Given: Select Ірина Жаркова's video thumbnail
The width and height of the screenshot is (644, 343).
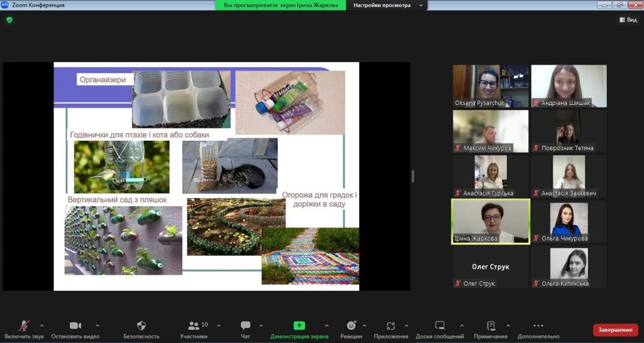Looking at the screenshot, I should [x=491, y=221].
